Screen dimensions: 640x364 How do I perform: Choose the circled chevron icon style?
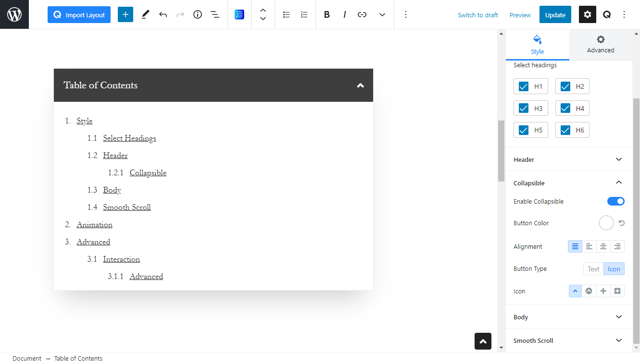[589, 291]
